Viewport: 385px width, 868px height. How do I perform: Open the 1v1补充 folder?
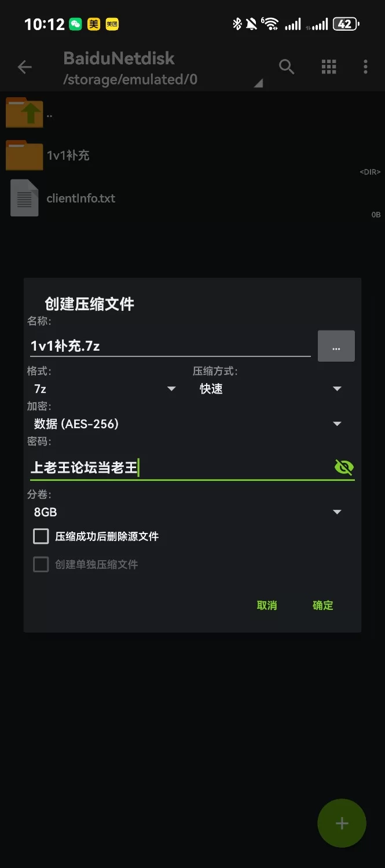coord(24,155)
